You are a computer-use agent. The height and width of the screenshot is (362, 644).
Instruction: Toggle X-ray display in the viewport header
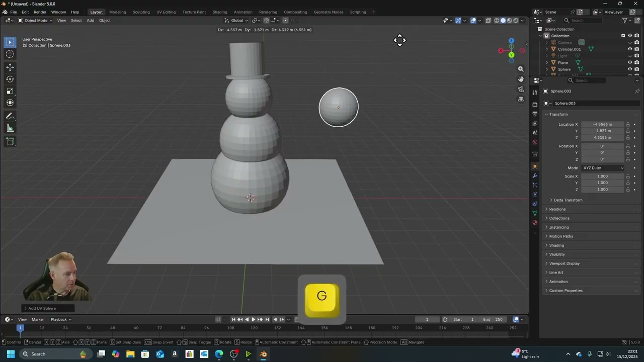click(488, 21)
